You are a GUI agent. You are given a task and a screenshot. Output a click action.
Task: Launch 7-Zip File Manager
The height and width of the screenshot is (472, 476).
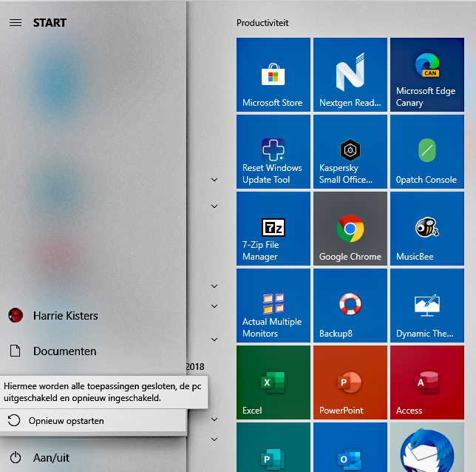point(273,229)
